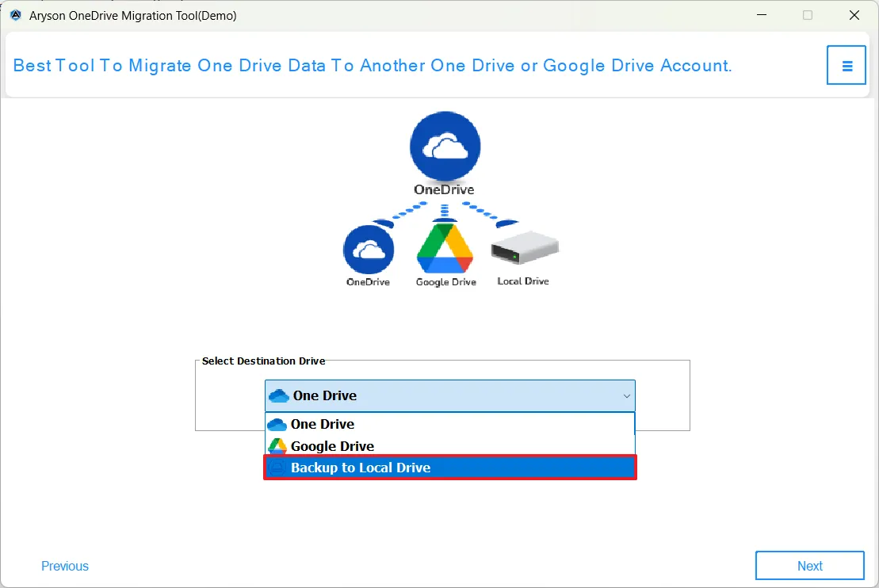Click the destination drive combo box showing One Drive
This screenshot has height=588, width=879.
tap(449, 395)
